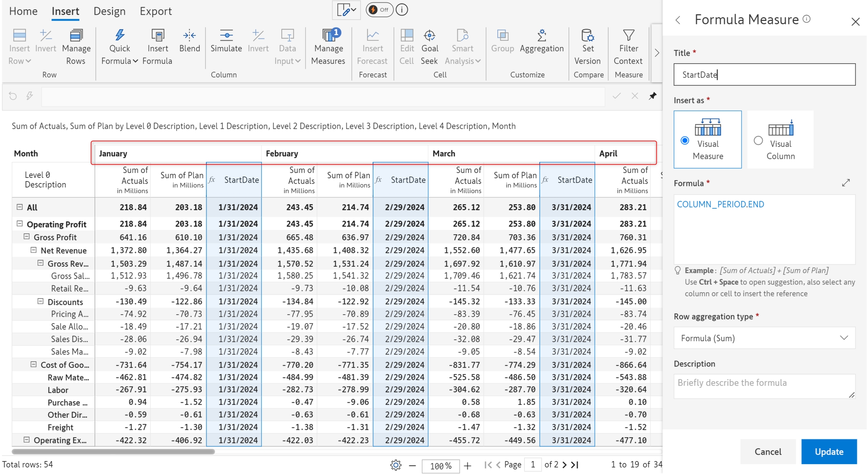Click the Quick Formula lightning icon
The image size is (868, 475).
coord(119,35)
